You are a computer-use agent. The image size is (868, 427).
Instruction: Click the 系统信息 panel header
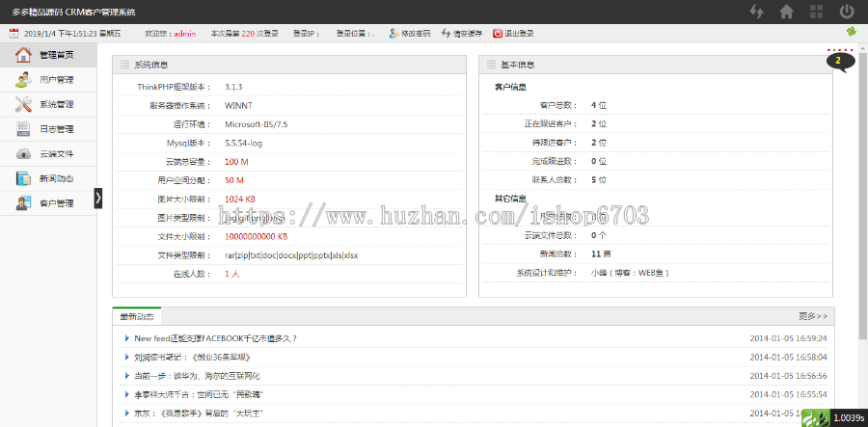(x=289, y=65)
